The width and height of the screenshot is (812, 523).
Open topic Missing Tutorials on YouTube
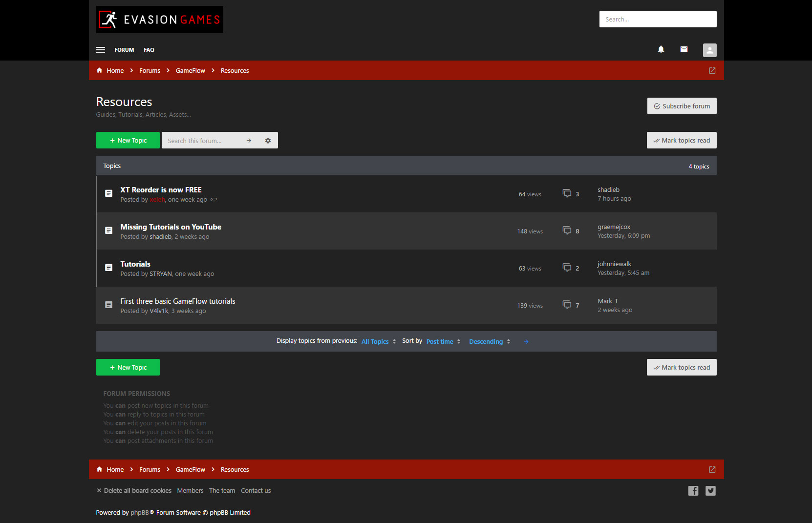click(x=171, y=227)
